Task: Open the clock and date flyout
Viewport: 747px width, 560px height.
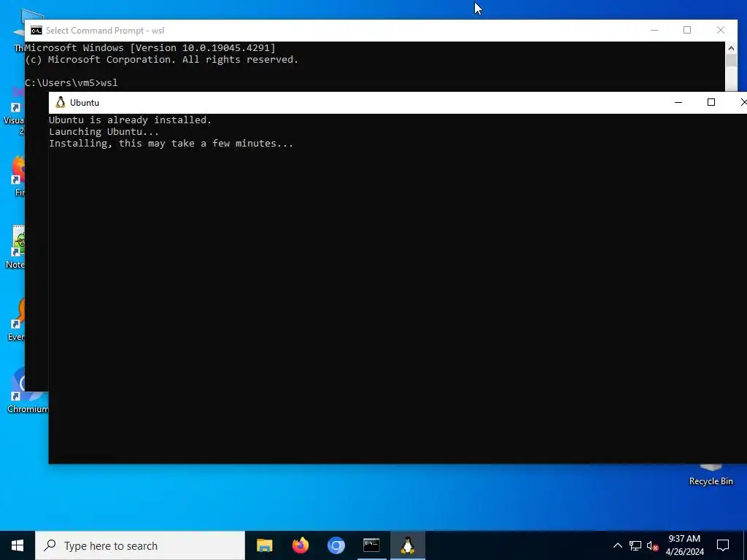Action: (684, 545)
